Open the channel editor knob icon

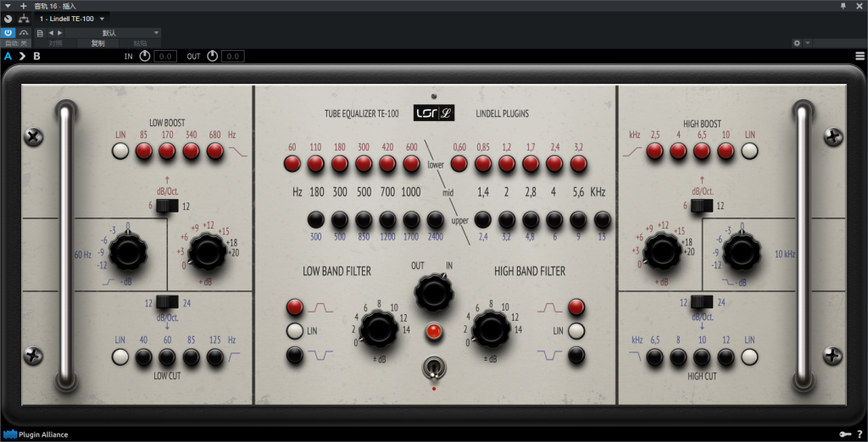coord(8,19)
